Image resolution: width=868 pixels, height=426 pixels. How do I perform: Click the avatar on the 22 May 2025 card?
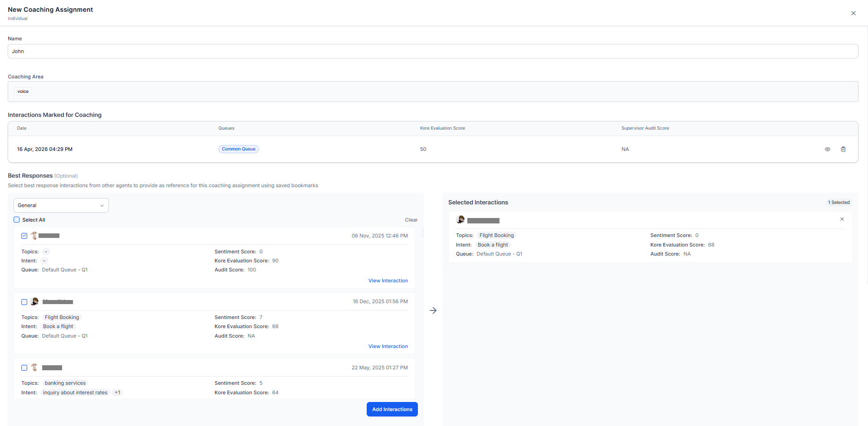tap(34, 368)
